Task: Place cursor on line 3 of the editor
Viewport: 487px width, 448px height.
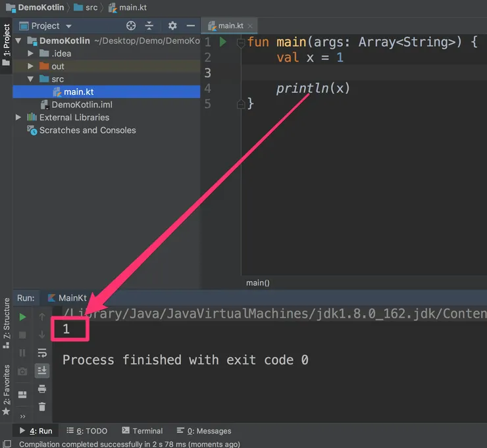Action: 364,72
